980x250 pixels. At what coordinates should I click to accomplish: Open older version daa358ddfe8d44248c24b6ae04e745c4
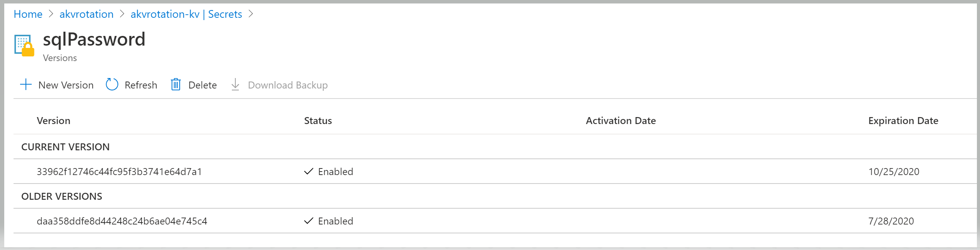click(122, 221)
